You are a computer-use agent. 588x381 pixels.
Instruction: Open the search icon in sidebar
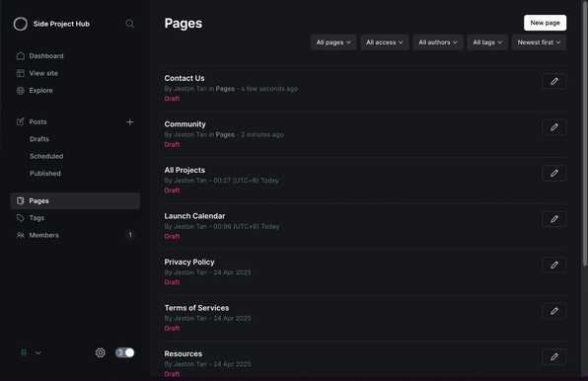(x=130, y=24)
